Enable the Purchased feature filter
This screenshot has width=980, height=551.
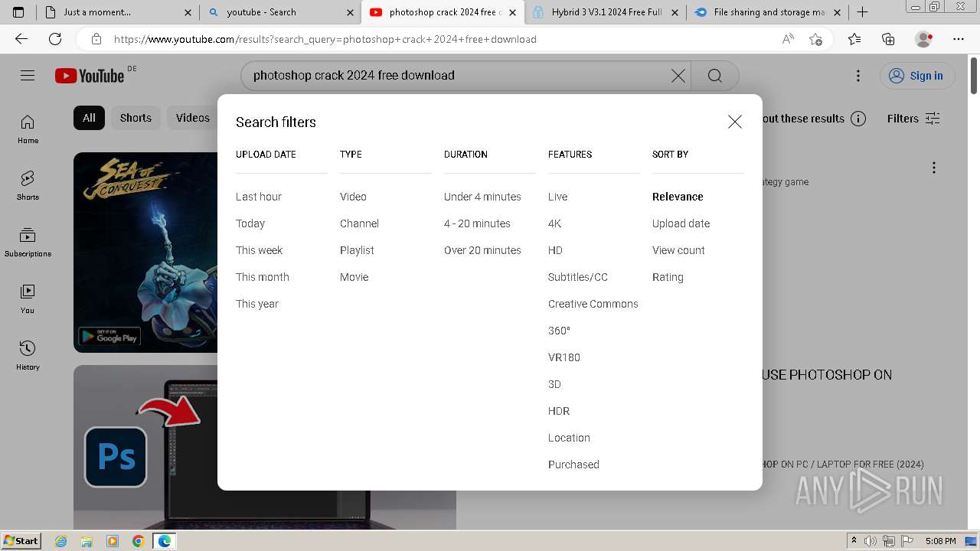[x=573, y=465]
